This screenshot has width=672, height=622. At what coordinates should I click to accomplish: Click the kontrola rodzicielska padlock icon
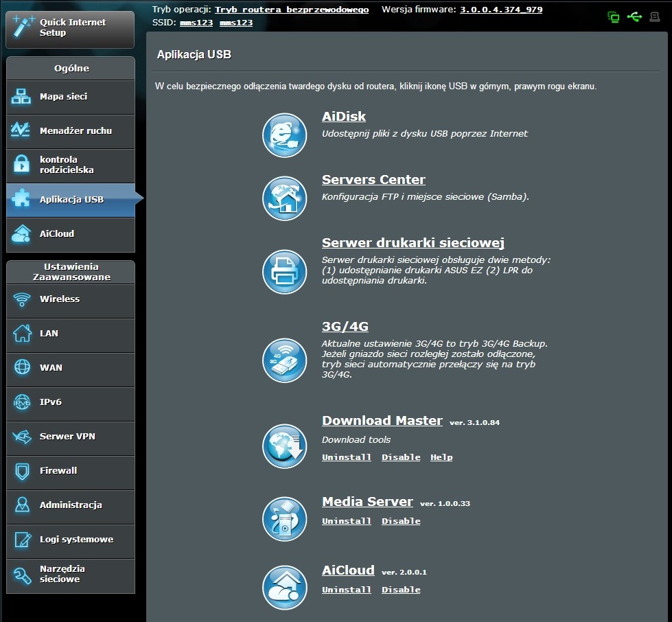pyautogui.click(x=21, y=164)
